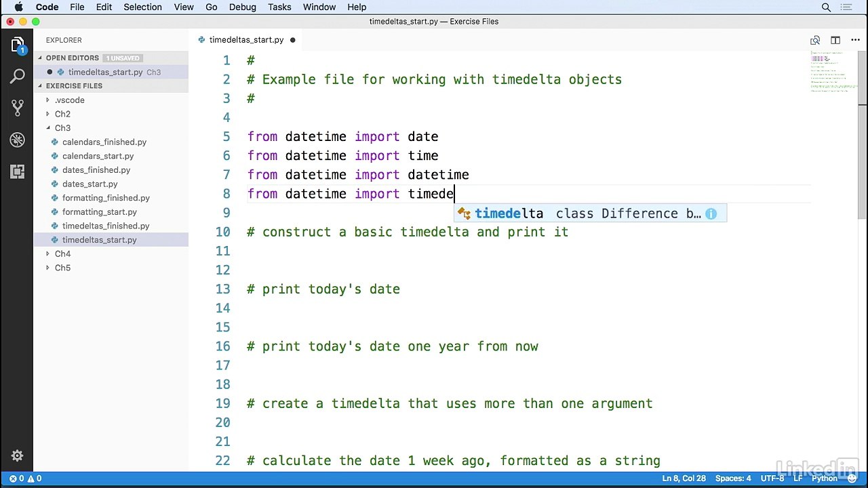The width and height of the screenshot is (868, 488).
Task: Collapse the Open Editors section
Action: [40, 58]
